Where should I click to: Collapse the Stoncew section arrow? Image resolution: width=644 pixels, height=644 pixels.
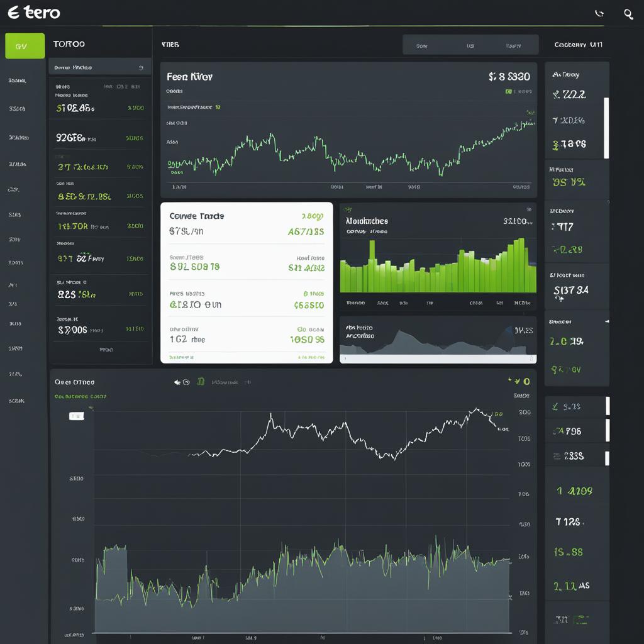tap(607, 321)
